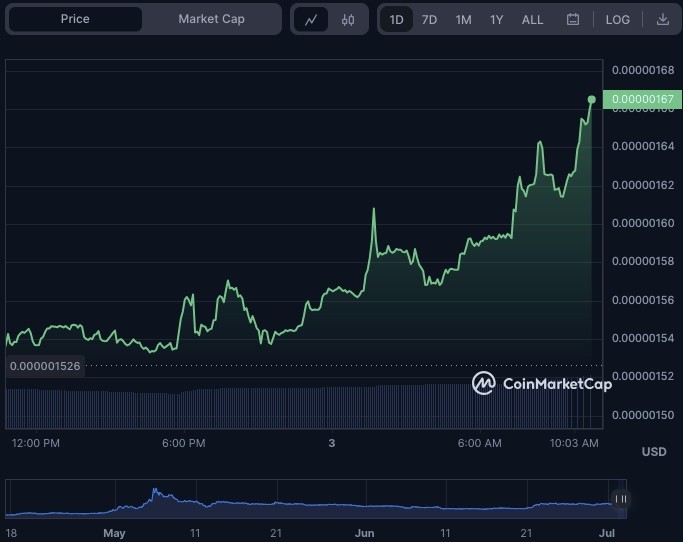Select the Price tab
This screenshot has width=683, height=542.
tap(75, 19)
